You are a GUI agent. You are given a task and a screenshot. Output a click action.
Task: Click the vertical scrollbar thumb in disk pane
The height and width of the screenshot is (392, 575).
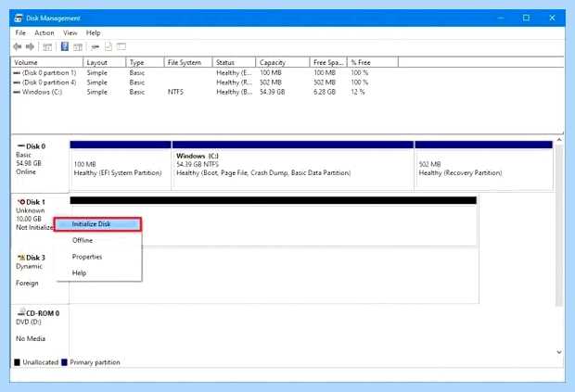tap(559, 225)
